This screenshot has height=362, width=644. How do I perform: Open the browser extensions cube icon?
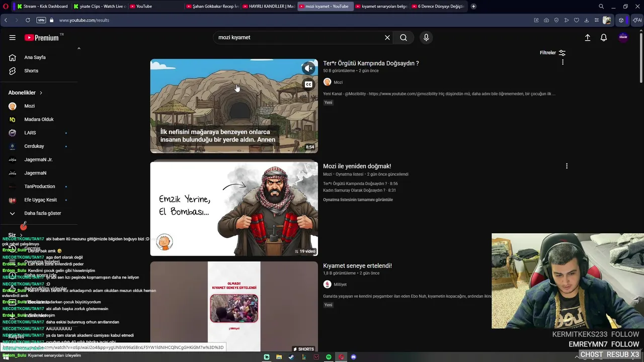tap(621, 20)
